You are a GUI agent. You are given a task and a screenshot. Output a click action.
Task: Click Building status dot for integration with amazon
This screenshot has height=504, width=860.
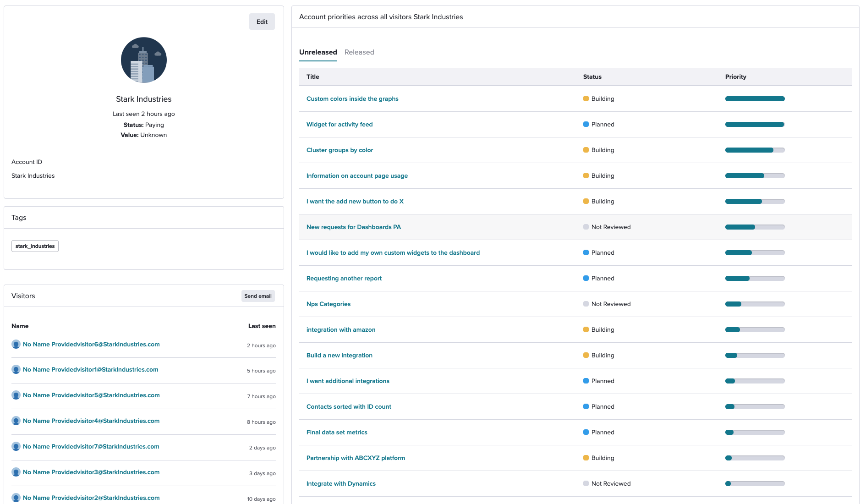pyautogui.click(x=586, y=329)
